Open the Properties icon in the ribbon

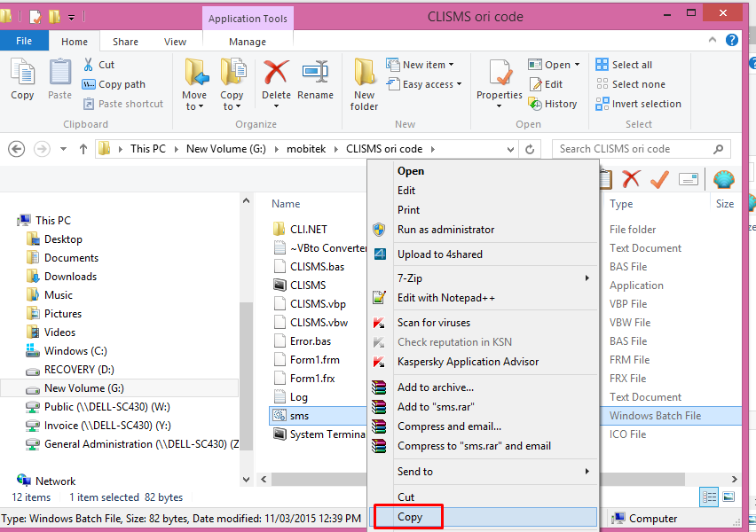click(x=500, y=79)
